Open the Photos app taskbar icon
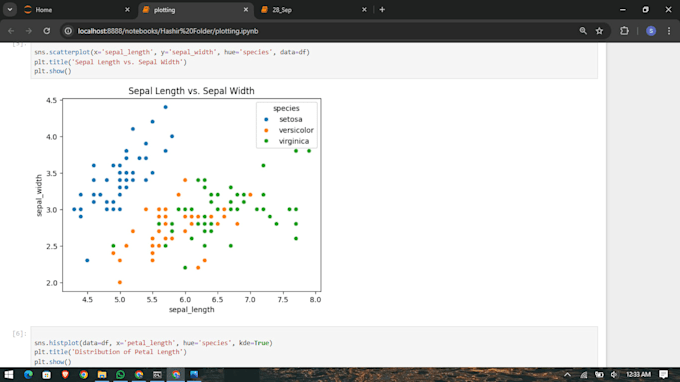680x382 pixels. tap(194, 375)
